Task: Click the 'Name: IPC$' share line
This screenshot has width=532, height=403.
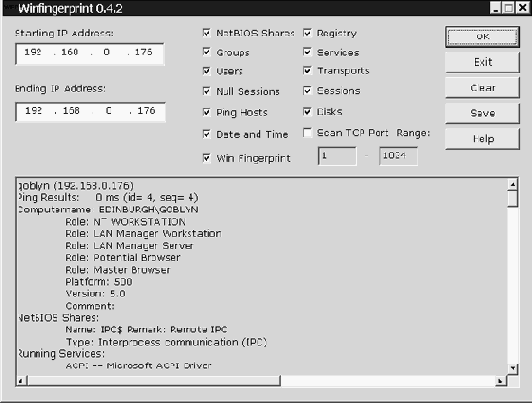Action: coord(146,330)
